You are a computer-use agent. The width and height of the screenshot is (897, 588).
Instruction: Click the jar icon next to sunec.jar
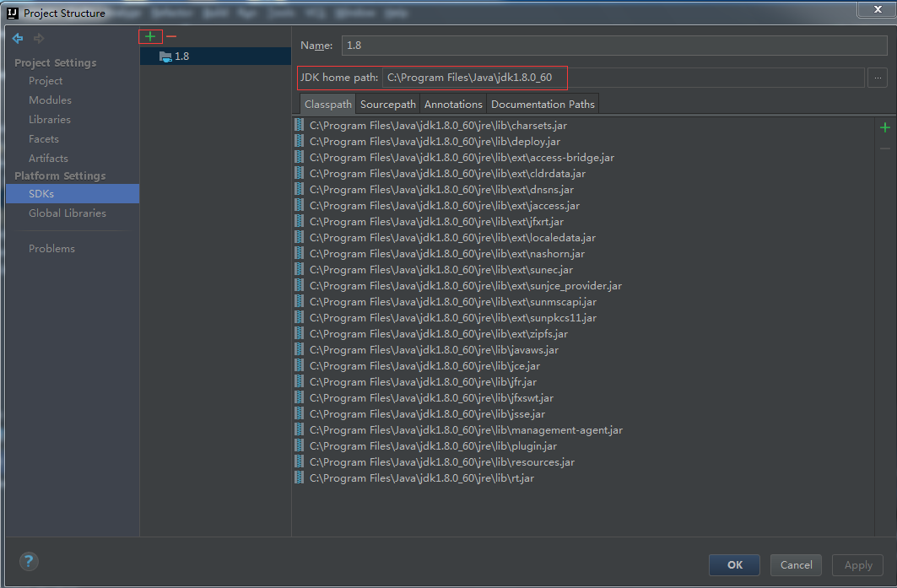[x=300, y=269]
